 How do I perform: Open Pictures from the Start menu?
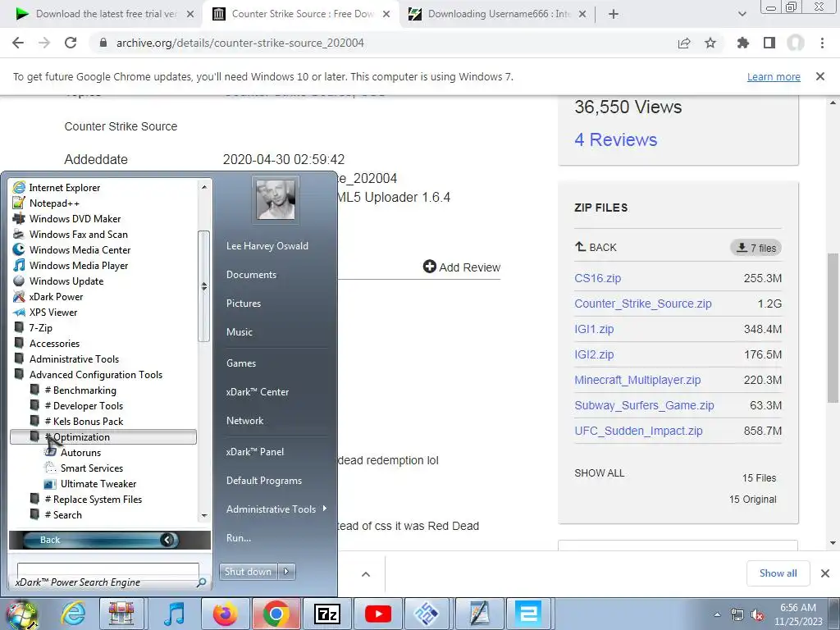pos(243,303)
